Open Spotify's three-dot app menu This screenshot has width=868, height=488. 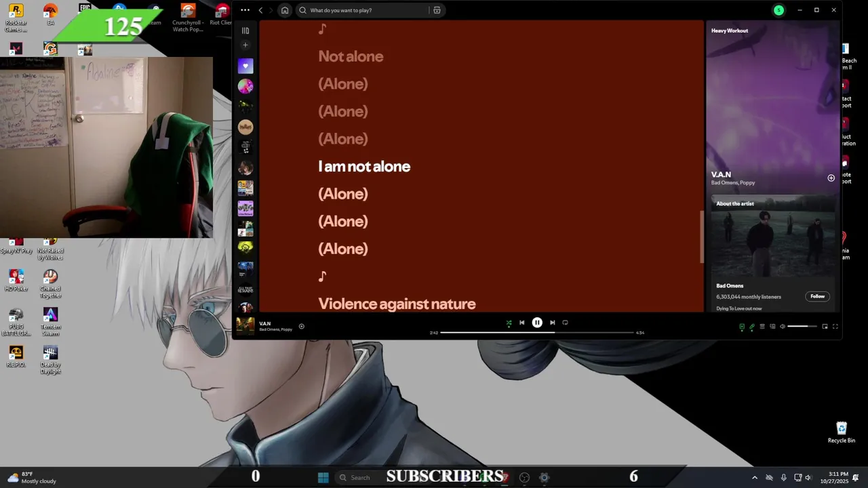(245, 10)
